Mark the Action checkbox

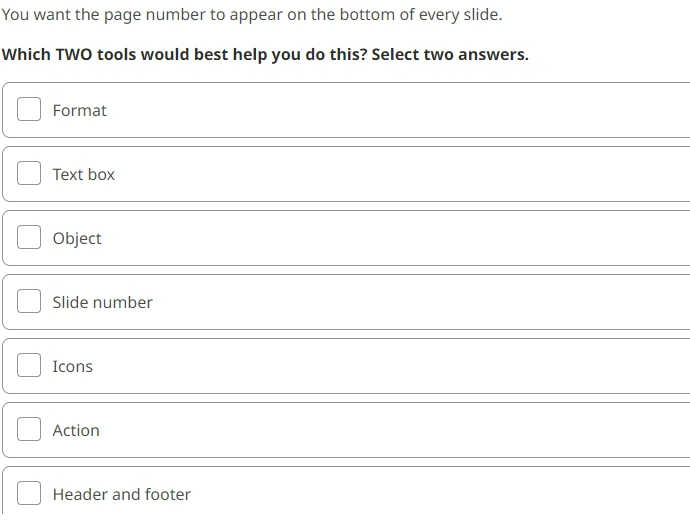[29, 429]
